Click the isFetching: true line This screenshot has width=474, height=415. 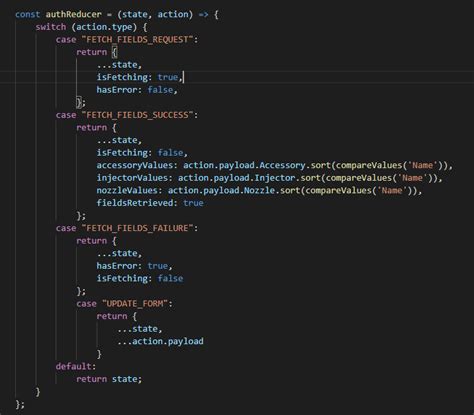point(139,77)
